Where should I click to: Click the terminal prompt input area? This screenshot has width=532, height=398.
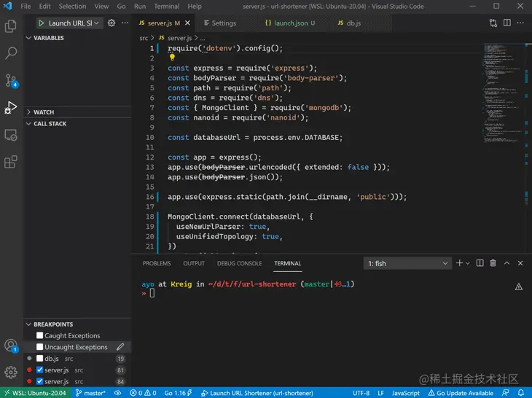152,293
